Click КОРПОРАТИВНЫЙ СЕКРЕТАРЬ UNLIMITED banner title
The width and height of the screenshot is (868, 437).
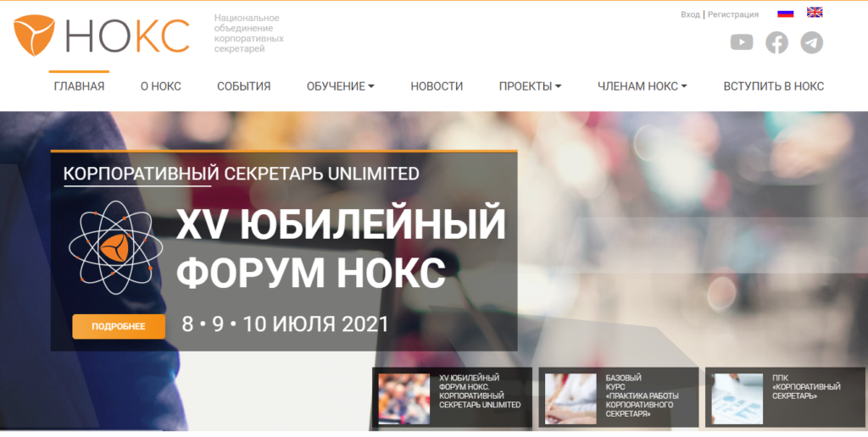click(241, 174)
